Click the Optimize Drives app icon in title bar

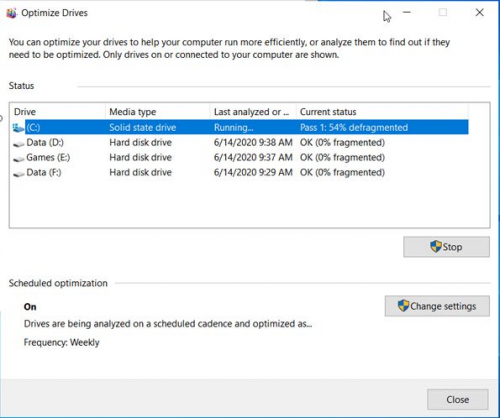[x=12, y=13]
